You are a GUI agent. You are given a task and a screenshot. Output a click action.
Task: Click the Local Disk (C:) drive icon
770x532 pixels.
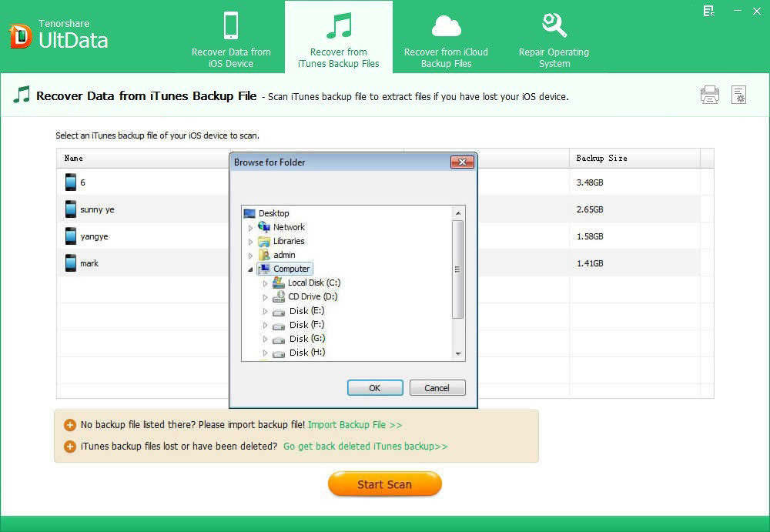279,283
